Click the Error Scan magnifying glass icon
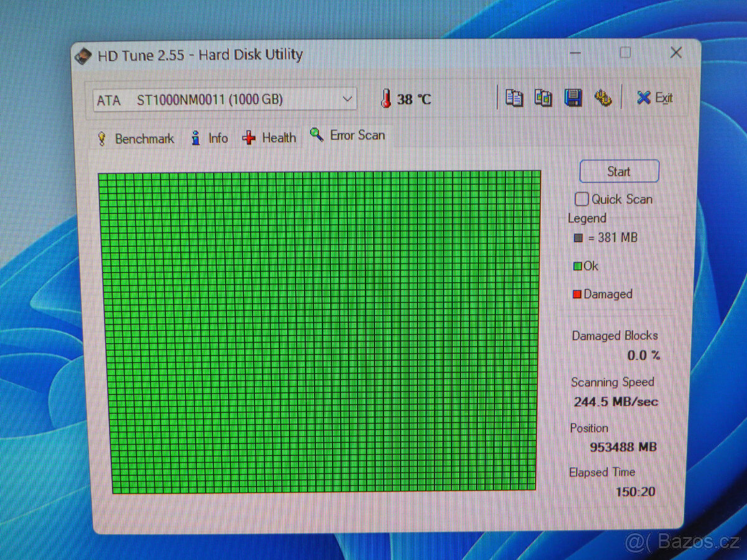Image resolution: width=747 pixels, height=560 pixels. coord(316,134)
